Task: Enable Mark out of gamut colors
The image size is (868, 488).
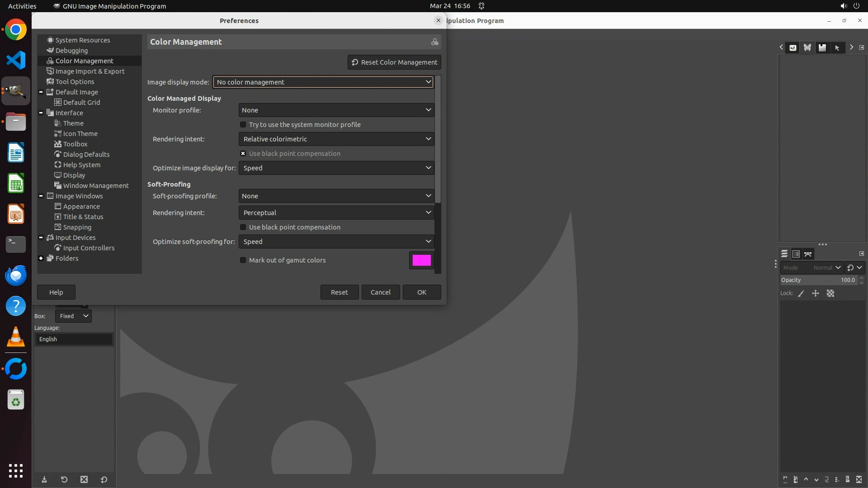Action: pyautogui.click(x=243, y=260)
